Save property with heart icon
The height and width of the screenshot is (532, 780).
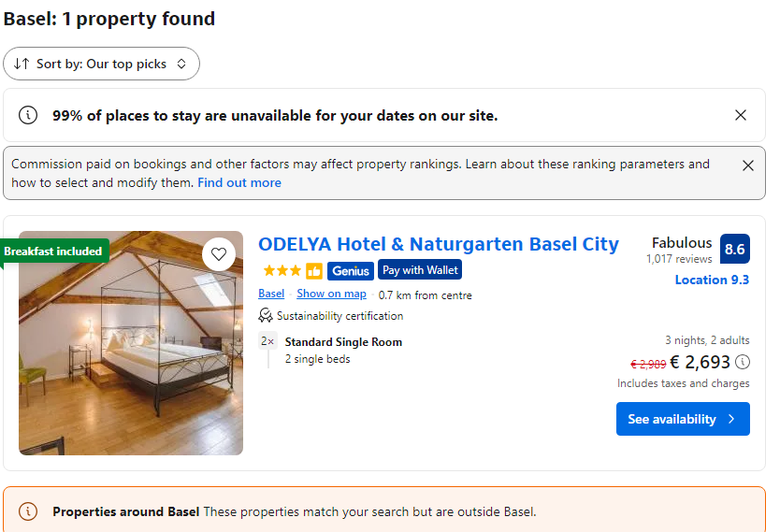point(219,253)
